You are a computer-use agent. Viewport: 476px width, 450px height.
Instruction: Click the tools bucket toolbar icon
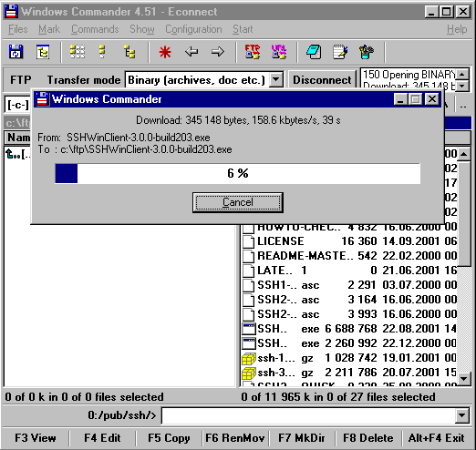(367, 52)
